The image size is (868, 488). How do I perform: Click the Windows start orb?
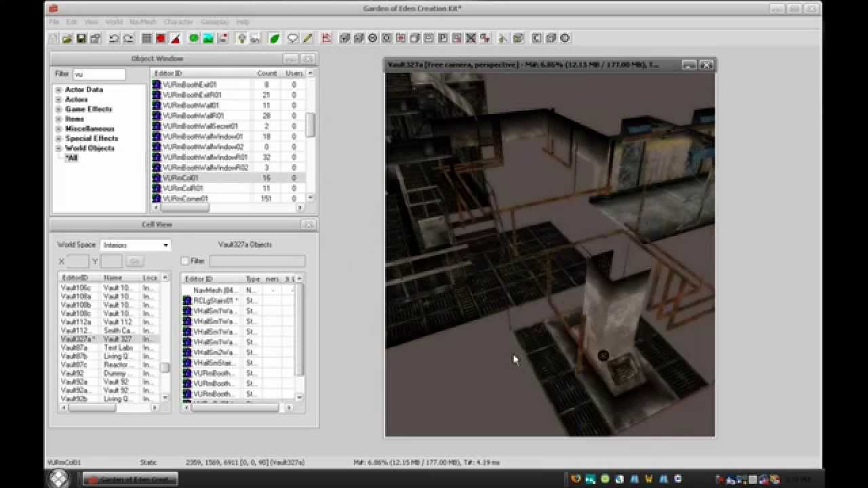pos(60,479)
